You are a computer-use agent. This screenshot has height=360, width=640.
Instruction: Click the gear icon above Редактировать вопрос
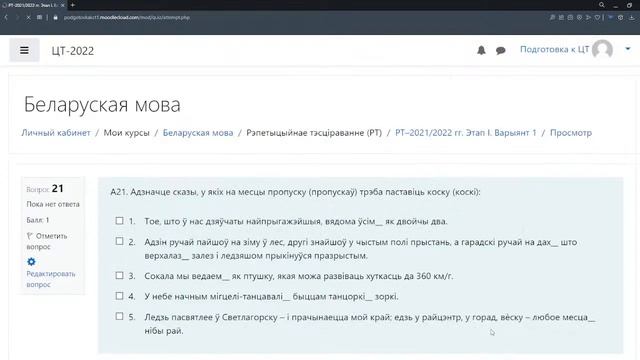(31, 262)
